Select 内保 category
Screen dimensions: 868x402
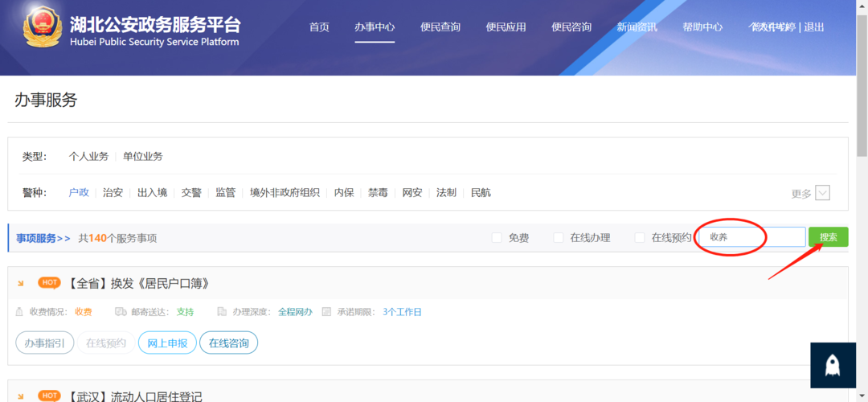(x=344, y=193)
